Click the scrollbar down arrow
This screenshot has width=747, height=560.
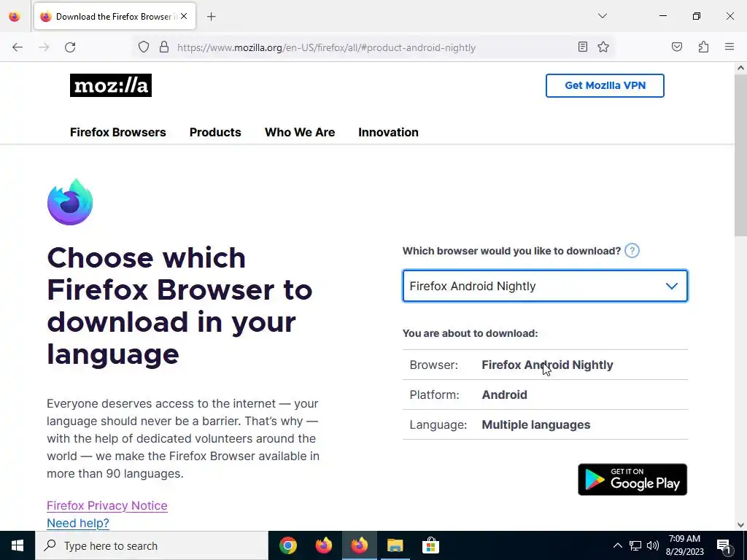click(x=740, y=525)
